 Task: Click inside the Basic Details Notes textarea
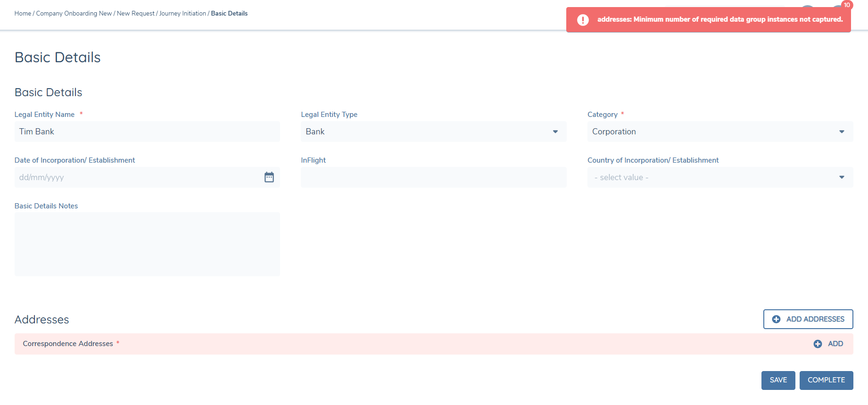tap(147, 244)
